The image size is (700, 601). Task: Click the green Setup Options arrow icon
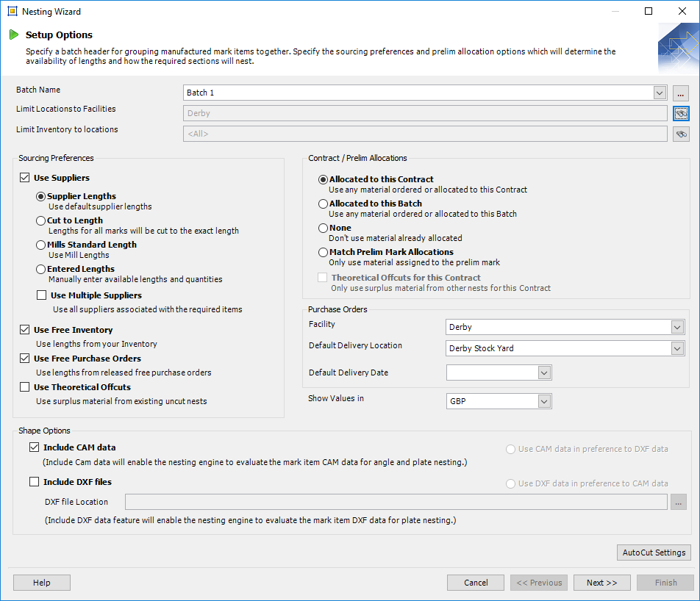[x=14, y=35]
